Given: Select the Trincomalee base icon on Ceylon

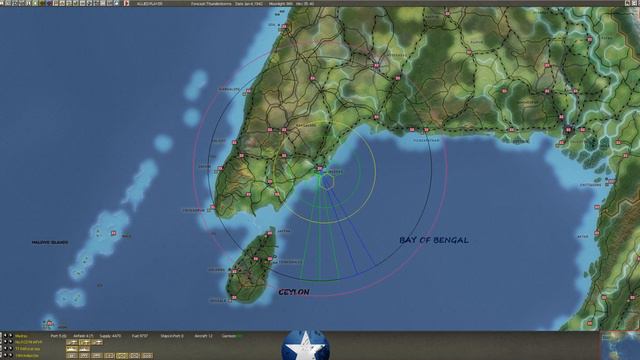Looking at the screenshot, I should [270, 258].
